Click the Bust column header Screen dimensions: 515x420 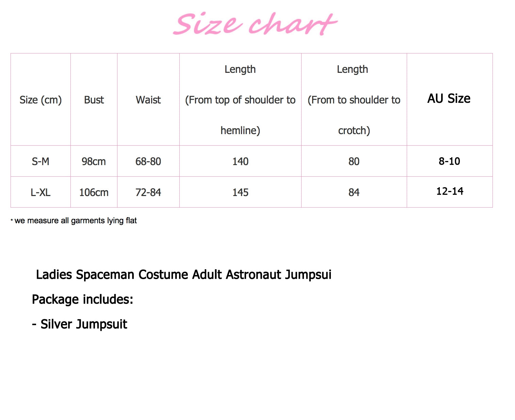pos(94,100)
